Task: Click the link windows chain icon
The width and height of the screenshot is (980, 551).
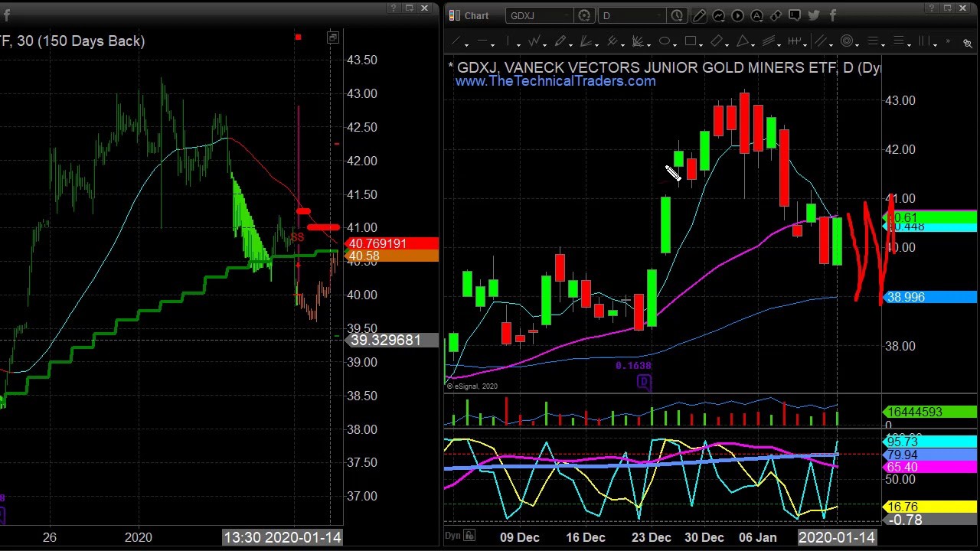Action: coord(776,15)
